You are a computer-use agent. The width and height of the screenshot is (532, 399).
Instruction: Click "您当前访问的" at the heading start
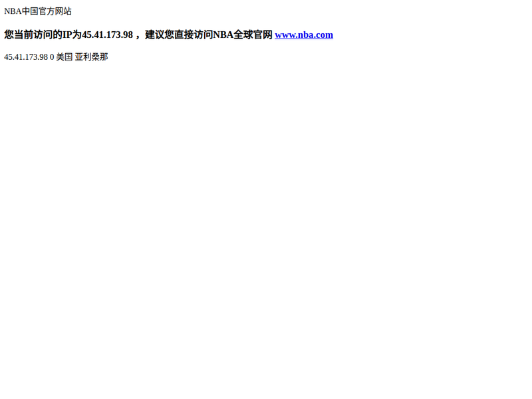click(33, 35)
